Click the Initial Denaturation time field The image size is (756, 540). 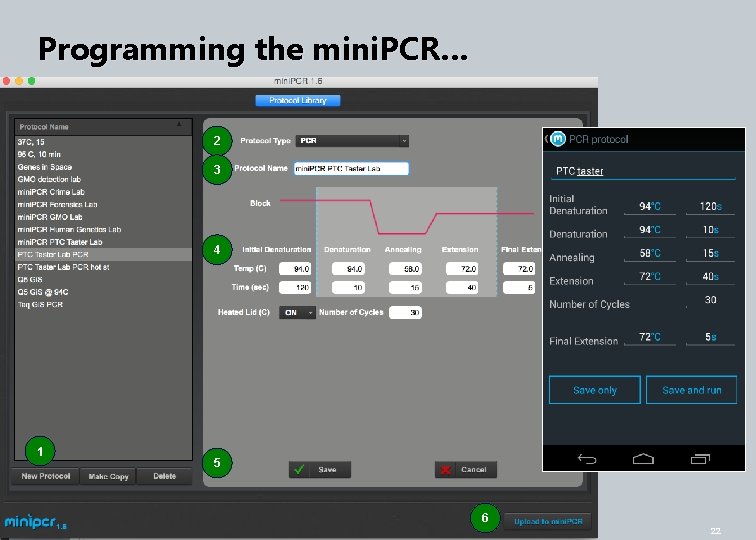pos(295,288)
